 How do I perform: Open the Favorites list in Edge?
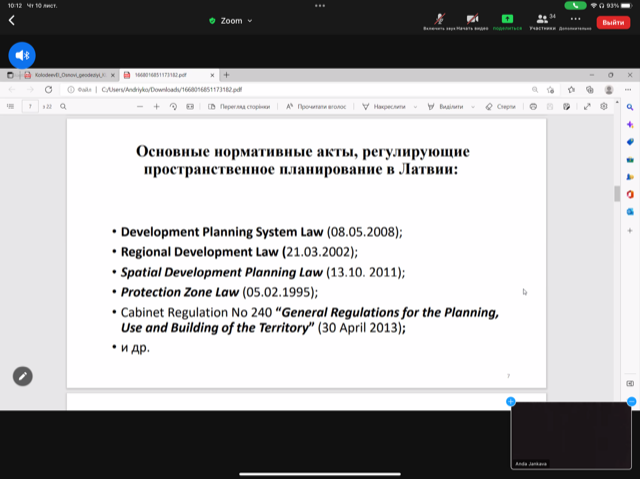pos(571,90)
